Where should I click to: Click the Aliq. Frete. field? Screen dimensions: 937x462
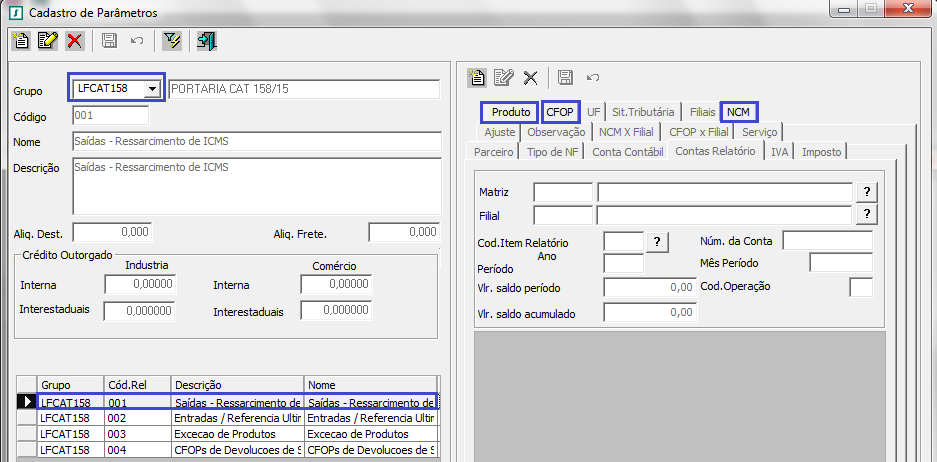[x=405, y=232]
